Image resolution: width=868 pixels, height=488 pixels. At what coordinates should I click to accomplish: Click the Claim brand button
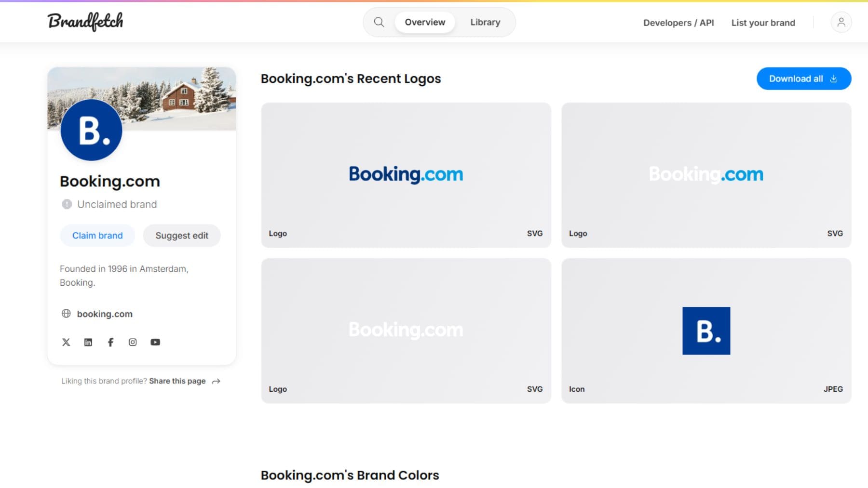pyautogui.click(x=97, y=235)
